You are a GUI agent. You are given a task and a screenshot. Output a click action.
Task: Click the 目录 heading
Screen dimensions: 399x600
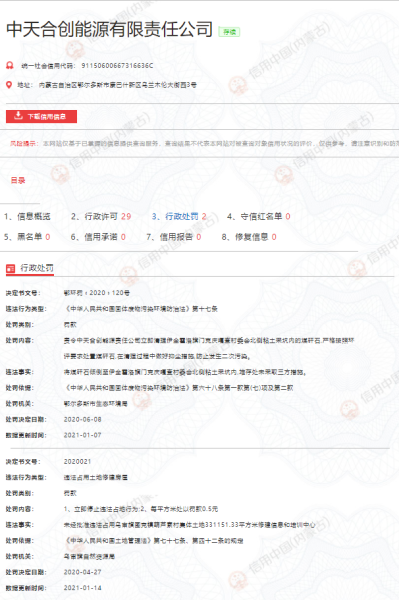(x=18, y=180)
